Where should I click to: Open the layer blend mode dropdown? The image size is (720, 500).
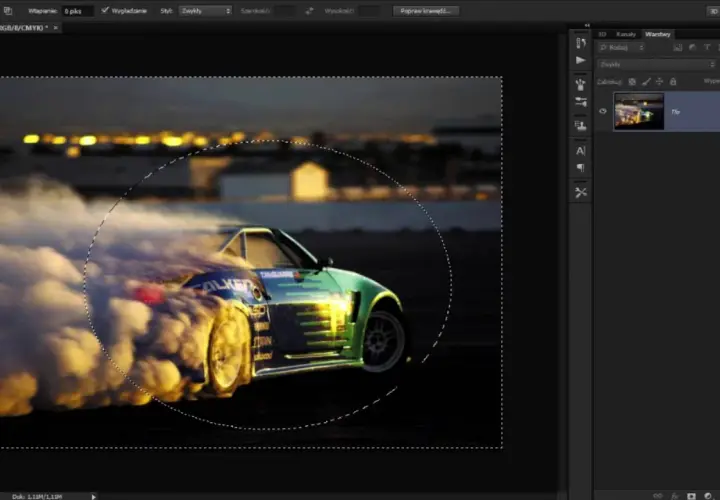pyautogui.click(x=656, y=65)
